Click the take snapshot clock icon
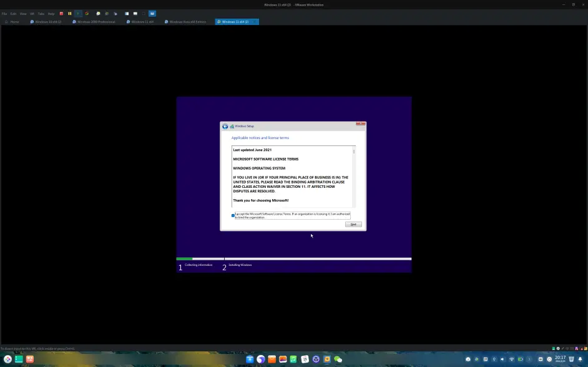The image size is (588, 367). (x=98, y=14)
